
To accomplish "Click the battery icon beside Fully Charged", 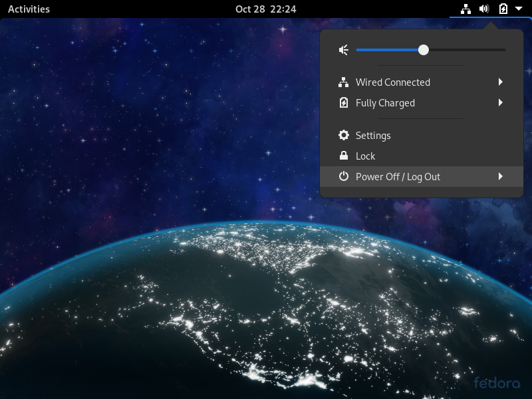I will pos(344,102).
